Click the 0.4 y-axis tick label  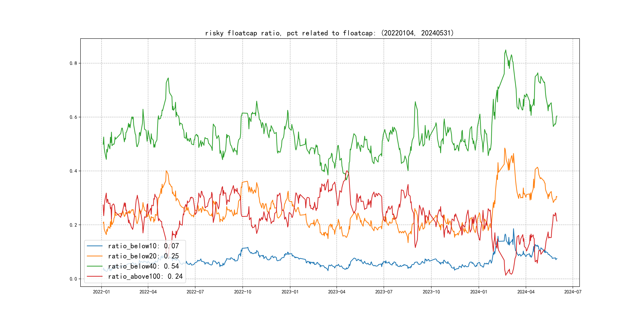(73, 171)
